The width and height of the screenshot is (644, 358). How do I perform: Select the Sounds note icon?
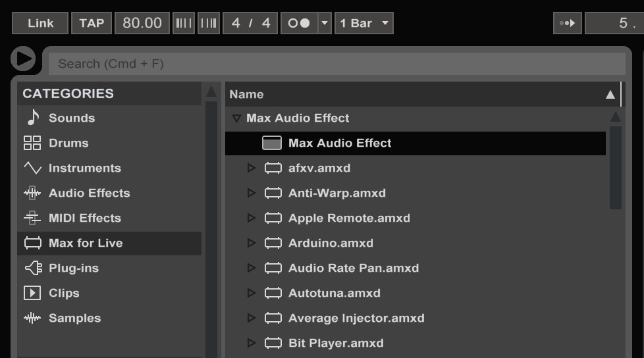click(x=32, y=118)
